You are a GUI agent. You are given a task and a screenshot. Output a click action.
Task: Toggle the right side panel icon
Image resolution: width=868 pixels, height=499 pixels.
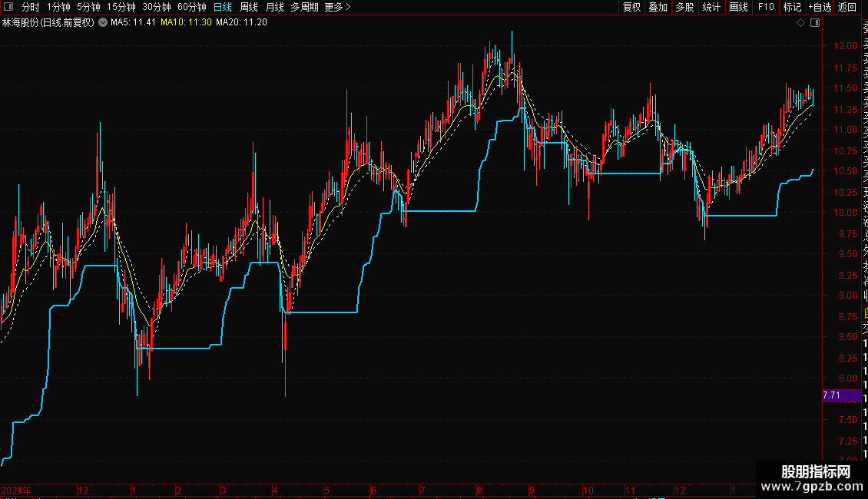815,23
